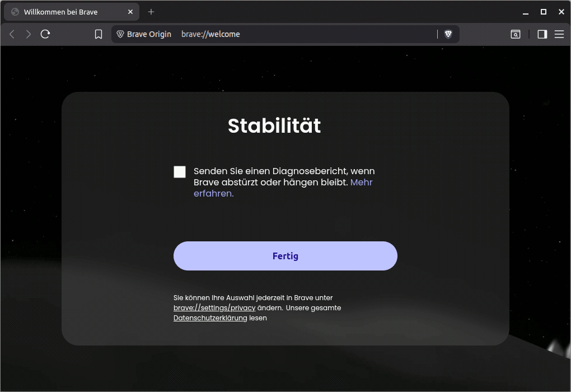This screenshot has width=571, height=392.
Task: Toggle the sidebar panel icon
Action: pyautogui.click(x=542, y=34)
